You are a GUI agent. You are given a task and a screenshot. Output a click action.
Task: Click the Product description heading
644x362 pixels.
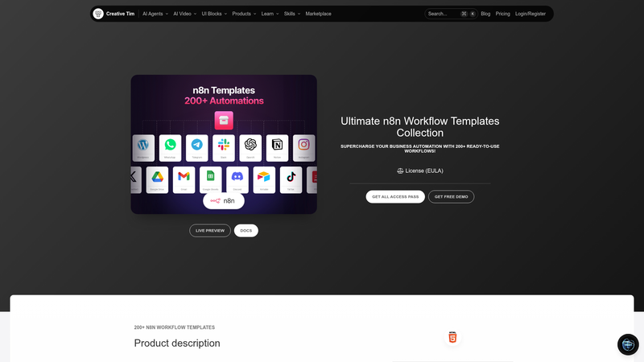tap(177, 343)
